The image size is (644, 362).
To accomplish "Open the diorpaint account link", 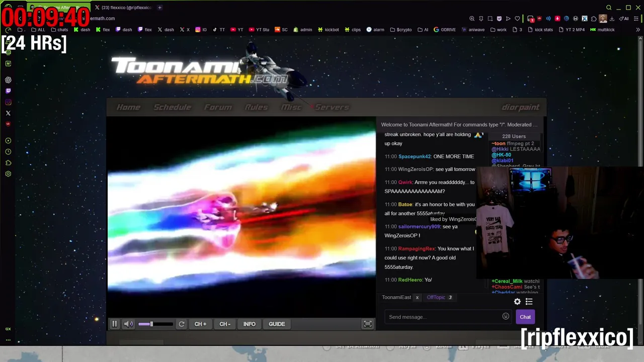I will (520, 107).
